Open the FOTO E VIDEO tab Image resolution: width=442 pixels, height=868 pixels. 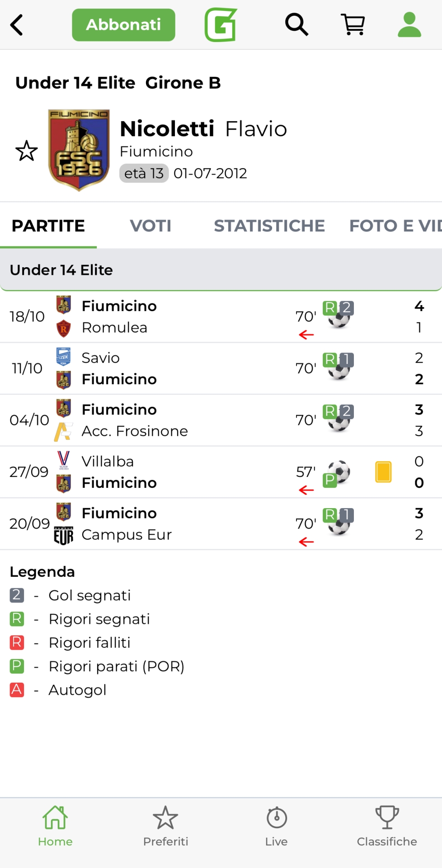395,226
